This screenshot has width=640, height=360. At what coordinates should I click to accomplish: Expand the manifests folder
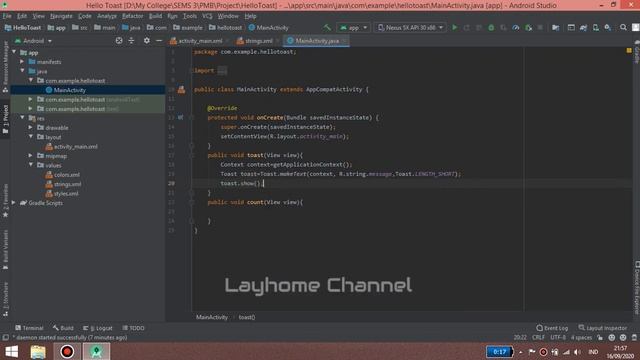[x=22, y=62]
